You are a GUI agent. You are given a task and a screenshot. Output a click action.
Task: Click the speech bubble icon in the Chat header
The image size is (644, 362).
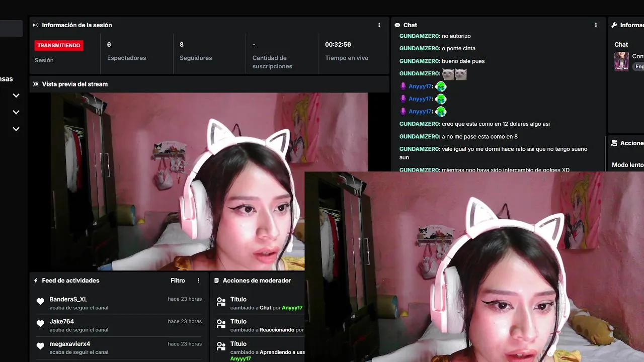[397, 25]
